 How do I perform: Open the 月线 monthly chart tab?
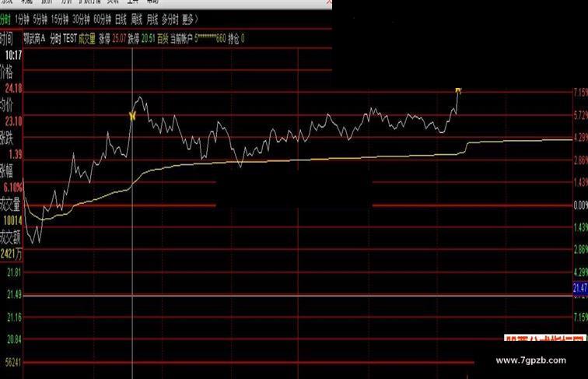[x=152, y=19]
